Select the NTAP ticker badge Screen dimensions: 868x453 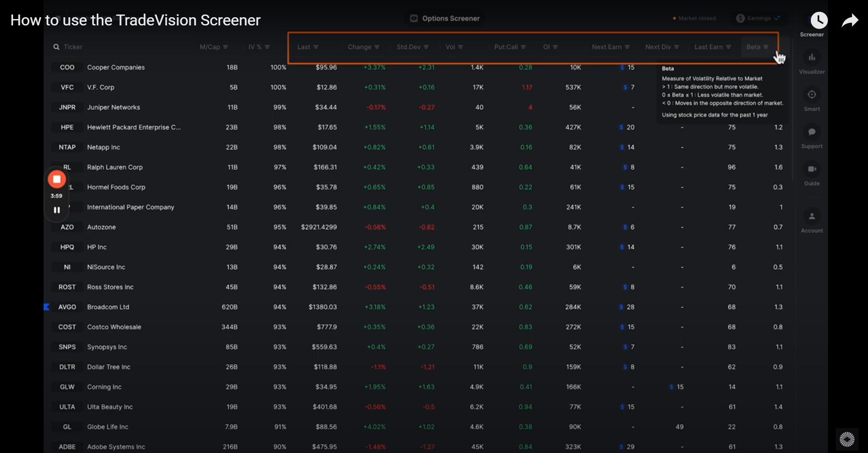(67, 147)
